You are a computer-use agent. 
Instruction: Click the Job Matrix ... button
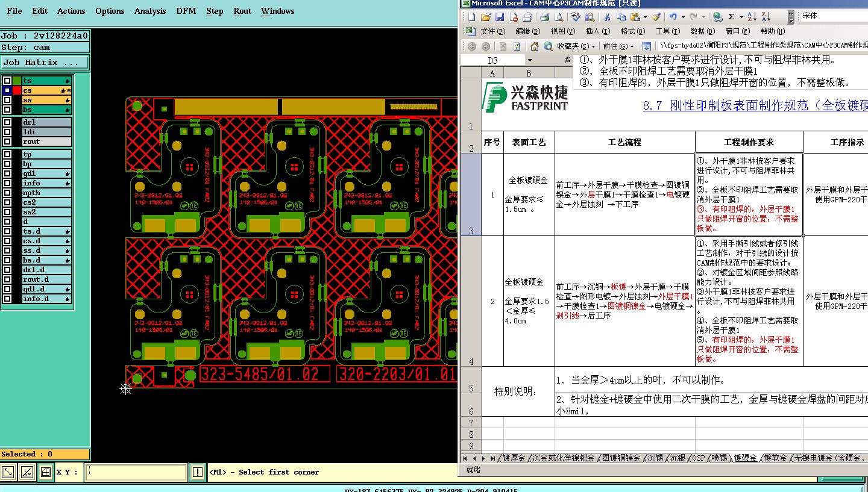tap(45, 62)
